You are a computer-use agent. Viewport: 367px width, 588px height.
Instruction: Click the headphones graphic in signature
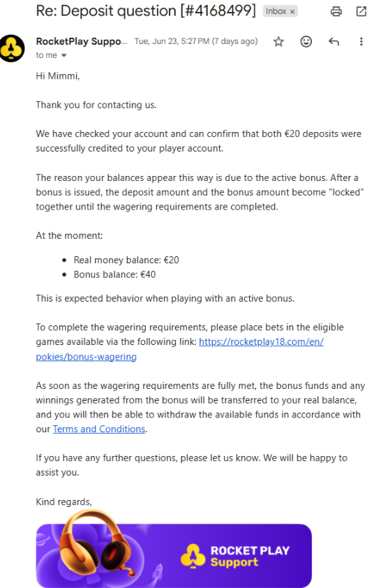(x=98, y=543)
